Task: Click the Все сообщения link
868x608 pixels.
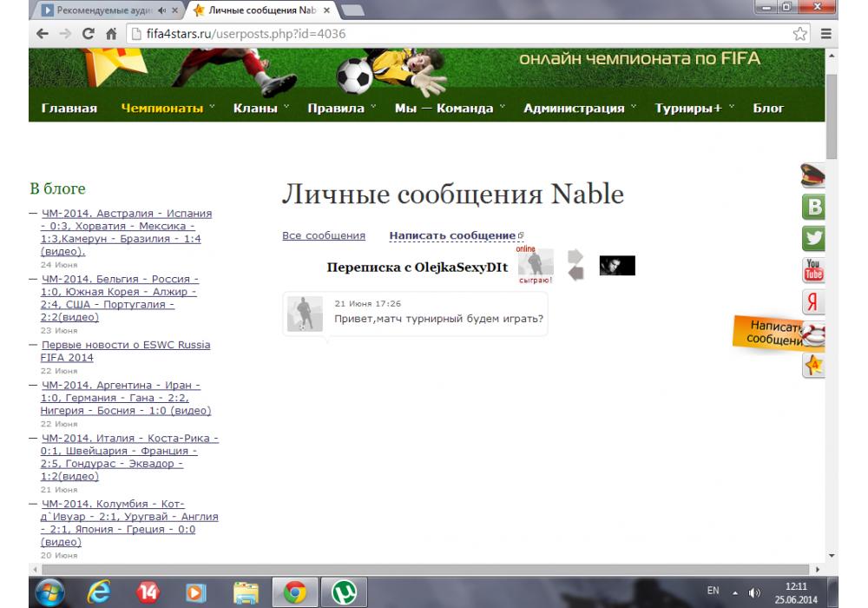Action: tap(324, 235)
